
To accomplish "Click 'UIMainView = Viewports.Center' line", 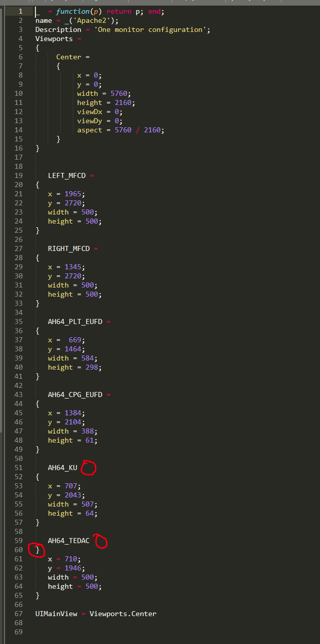I will (96, 614).
